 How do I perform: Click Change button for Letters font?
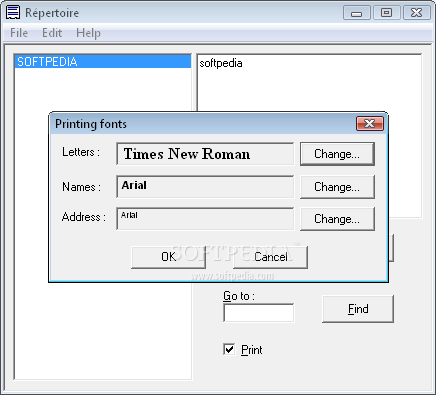(337, 154)
